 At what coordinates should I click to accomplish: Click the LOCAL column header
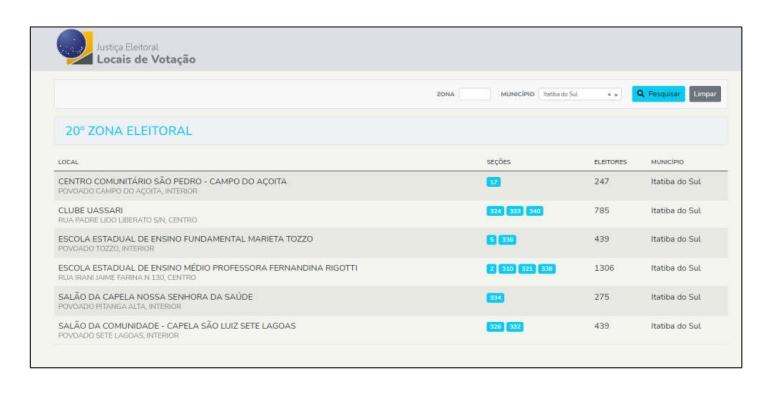[68, 162]
